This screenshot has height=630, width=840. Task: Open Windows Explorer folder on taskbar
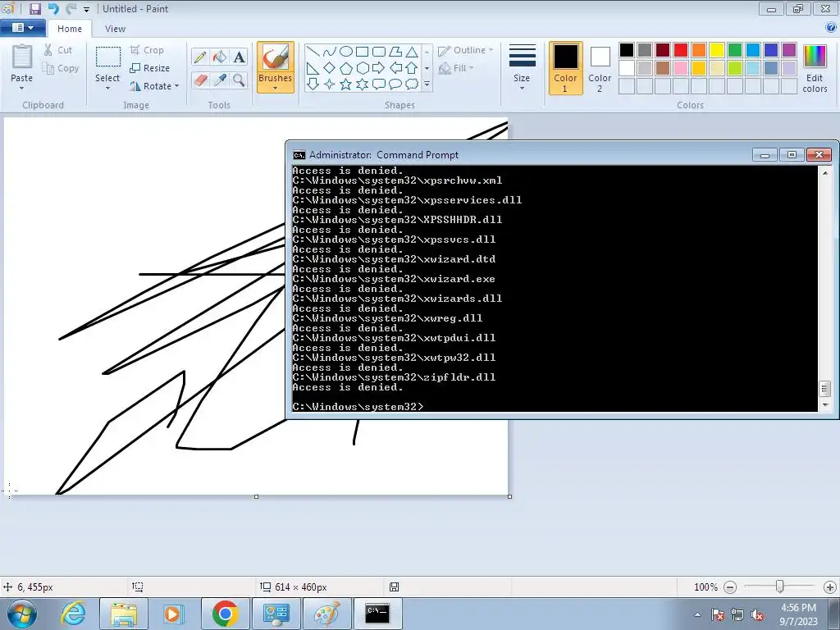124,614
